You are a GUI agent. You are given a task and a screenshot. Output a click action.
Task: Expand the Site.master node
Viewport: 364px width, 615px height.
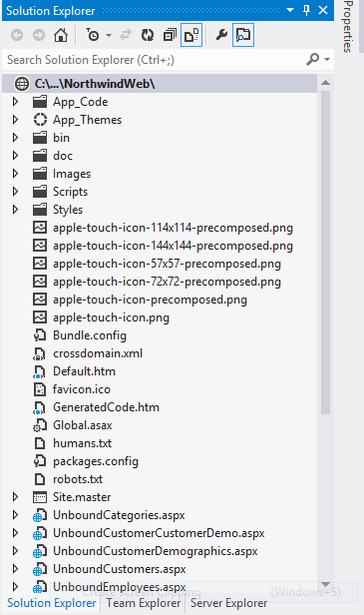click(15, 497)
